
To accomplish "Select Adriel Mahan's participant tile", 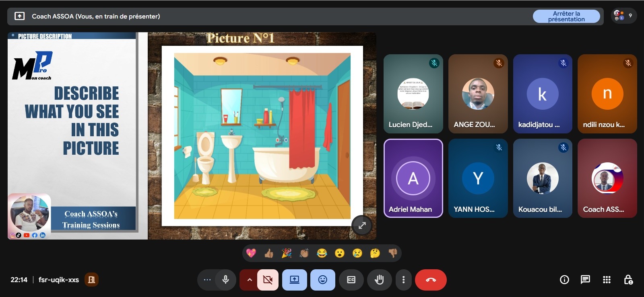I will click(x=413, y=178).
